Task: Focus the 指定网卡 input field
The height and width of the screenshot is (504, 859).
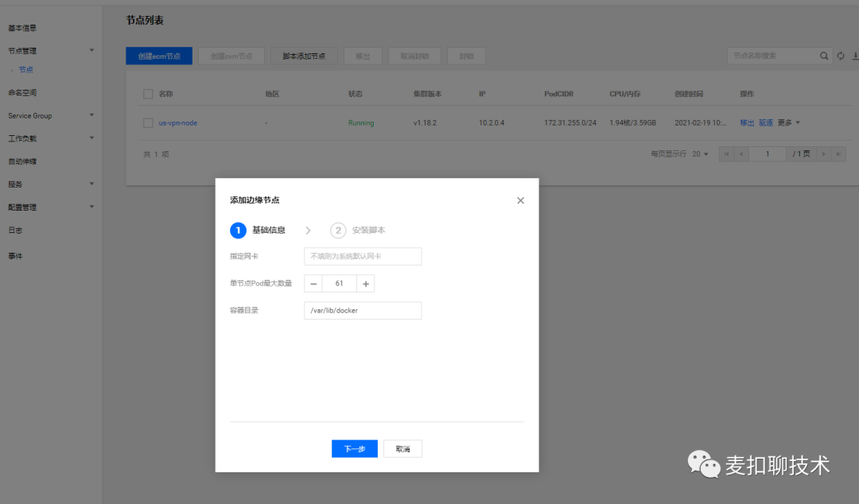Action: tap(363, 257)
